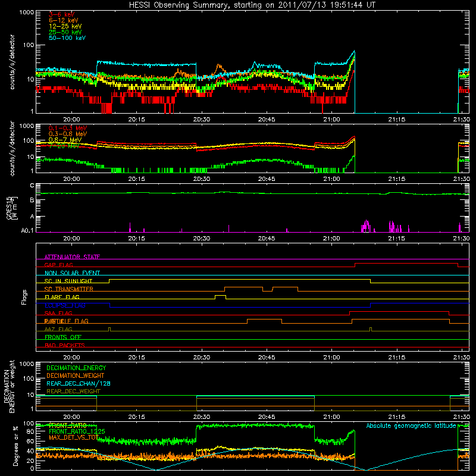Select the 3-6 keV legend label
The height and width of the screenshot is (476, 476).
pyautogui.click(x=62, y=14)
